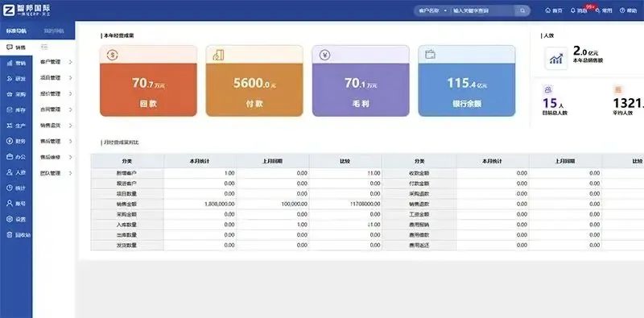Switch to 我的导航 tab

pos(53,31)
